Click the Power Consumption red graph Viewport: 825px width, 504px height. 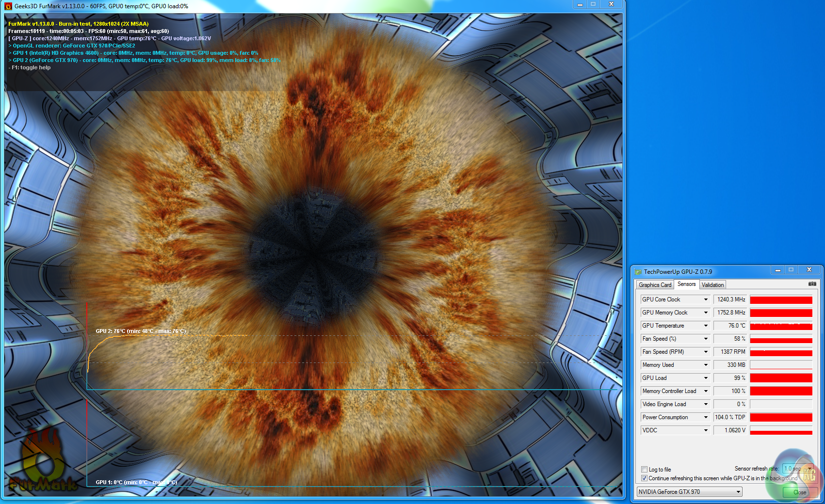[781, 417]
